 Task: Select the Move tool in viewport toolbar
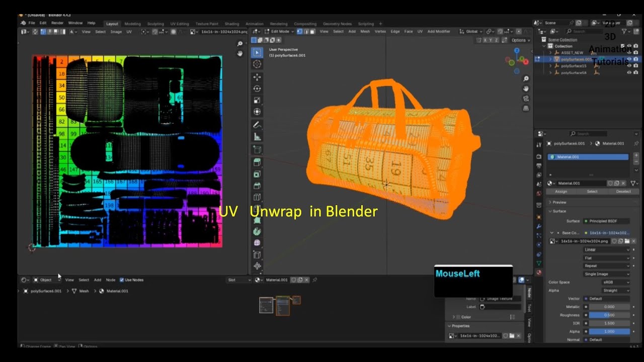pyautogui.click(x=257, y=77)
